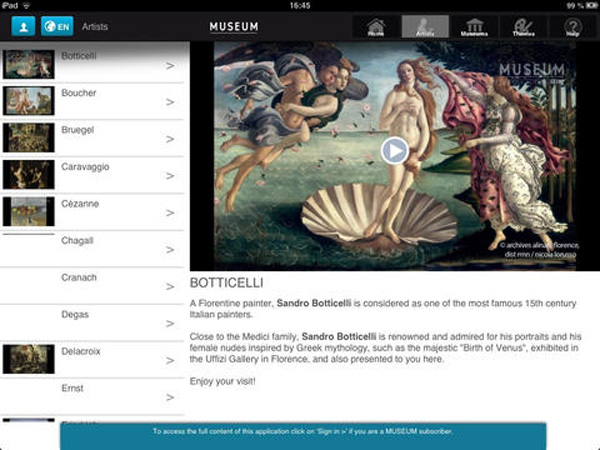Click the MUSEUM title logo
The width and height of the screenshot is (600, 450).
point(234,26)
